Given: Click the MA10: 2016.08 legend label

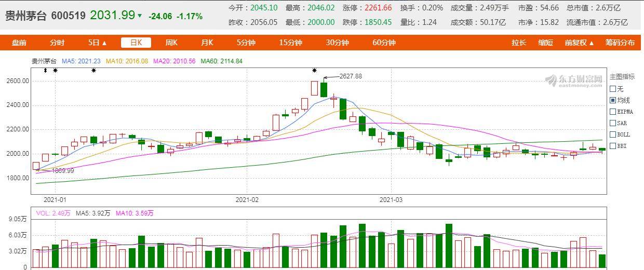Looking at the screenshot, I should (x=127, y=61).
